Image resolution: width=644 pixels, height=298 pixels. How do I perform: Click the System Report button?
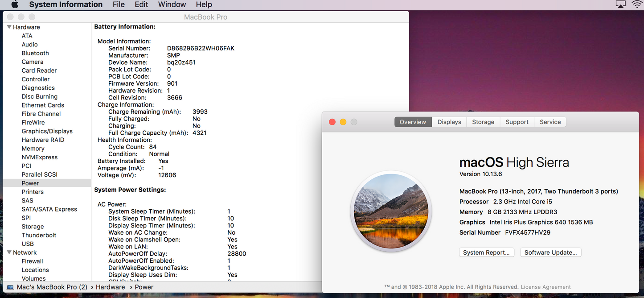click(486, 252)
